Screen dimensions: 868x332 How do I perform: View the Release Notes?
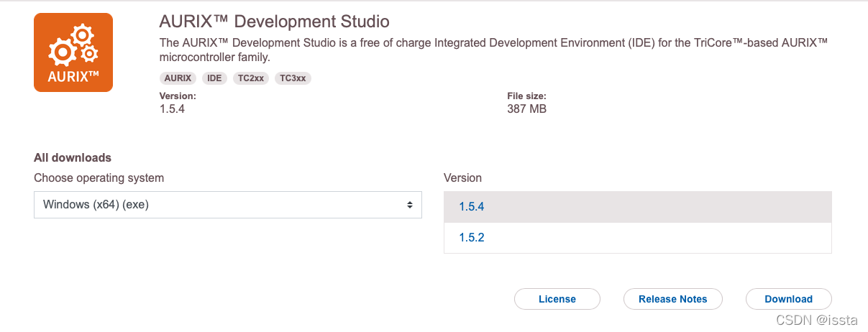[x=673, y=299]
